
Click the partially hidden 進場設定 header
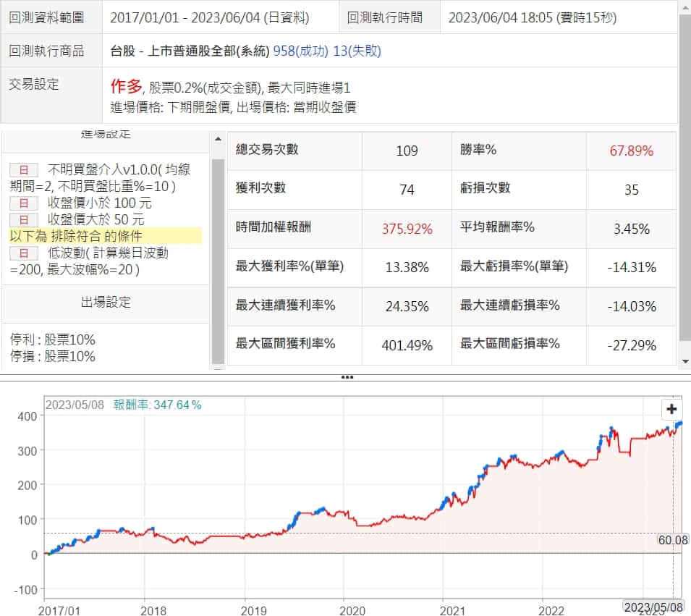tap(106, 135)
